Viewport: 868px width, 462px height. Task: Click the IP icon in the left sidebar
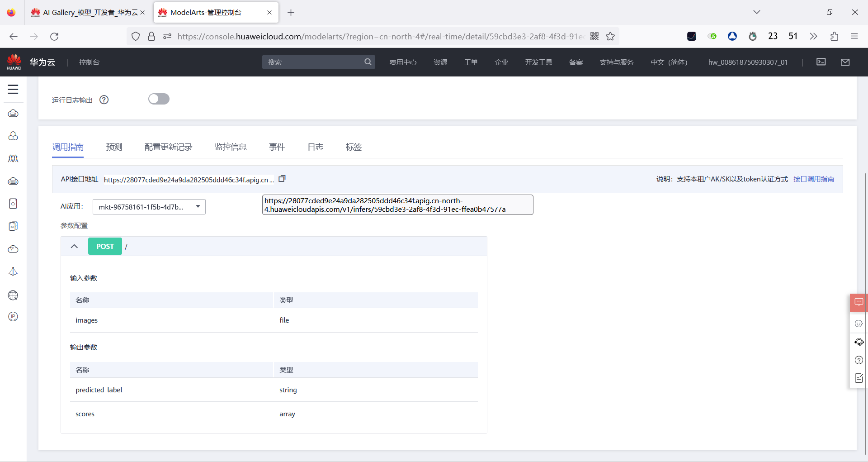(13, 317)
